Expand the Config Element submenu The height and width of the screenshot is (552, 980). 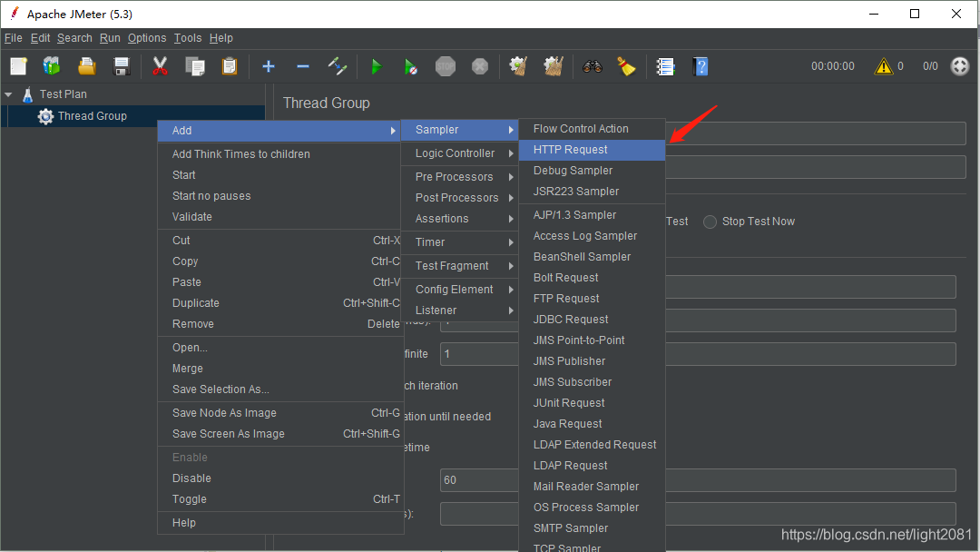point(459,290)
